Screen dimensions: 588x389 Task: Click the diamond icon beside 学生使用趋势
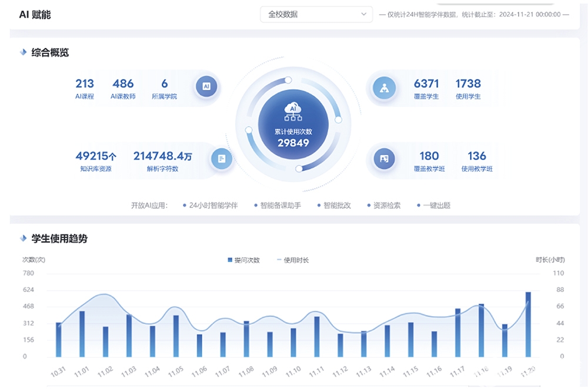click(24, 239)
